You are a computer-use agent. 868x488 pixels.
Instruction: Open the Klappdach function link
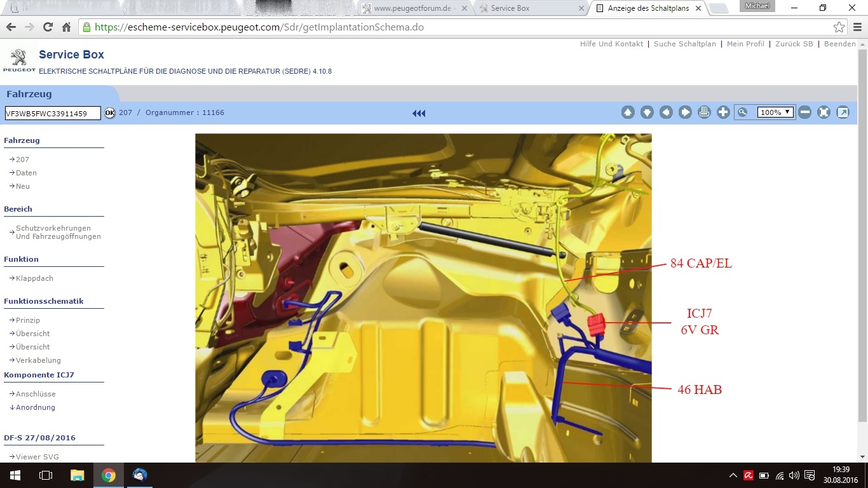pos(34,278)
